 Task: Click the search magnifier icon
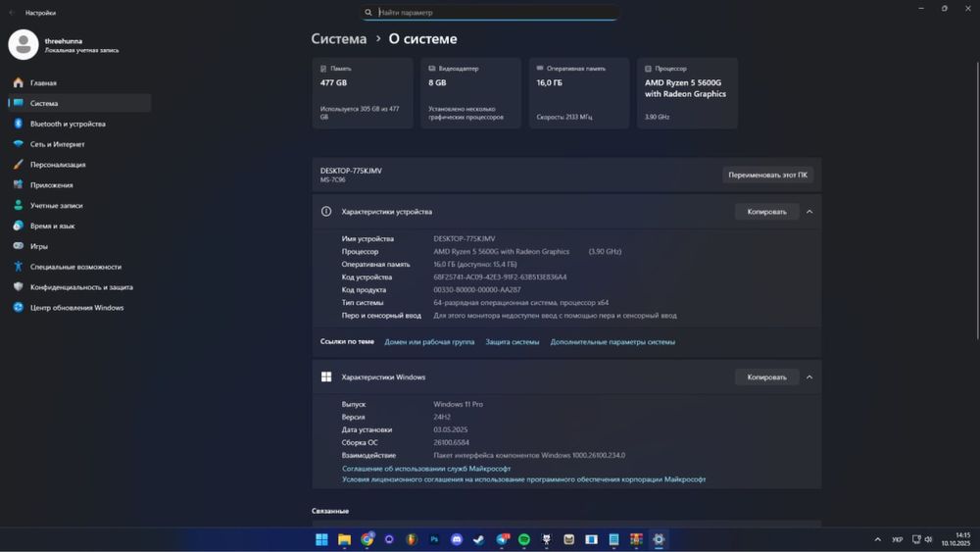(x=368, y=13)
